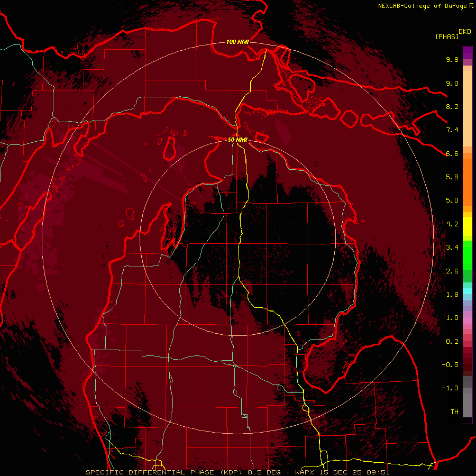Click the -1.3 value on the color scale
Viewport: 476px width, 476px height.
tap(450, 388)
